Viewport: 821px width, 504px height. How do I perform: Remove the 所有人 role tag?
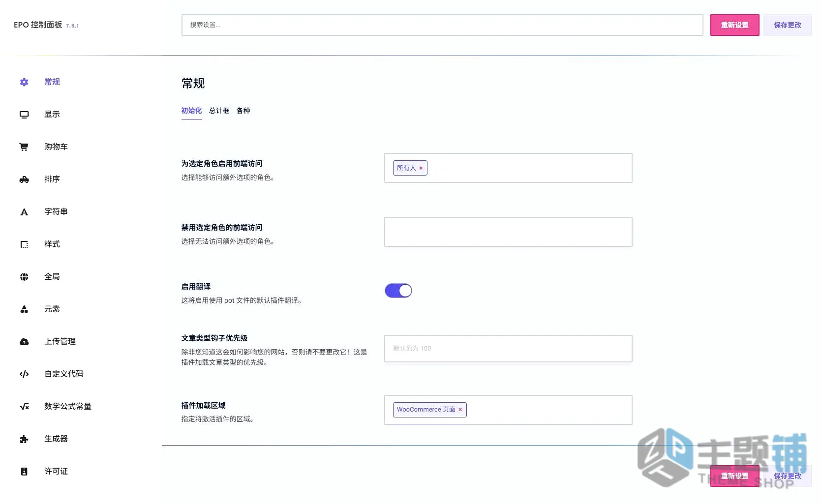[x=421, y=168]
